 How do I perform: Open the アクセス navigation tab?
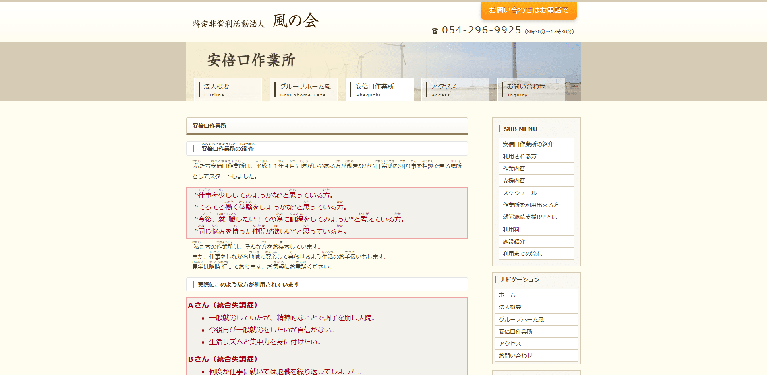click(x=455, y=89)
